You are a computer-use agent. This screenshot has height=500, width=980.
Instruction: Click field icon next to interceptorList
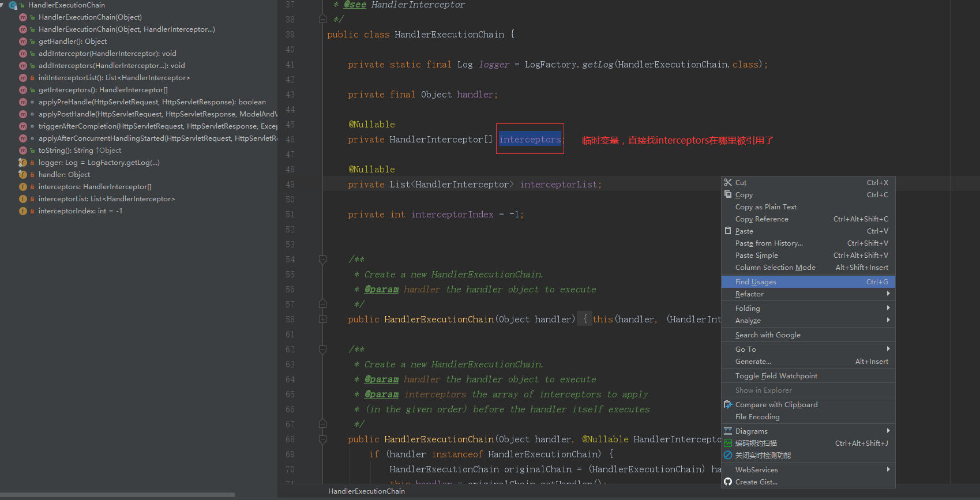pos(23,199)
